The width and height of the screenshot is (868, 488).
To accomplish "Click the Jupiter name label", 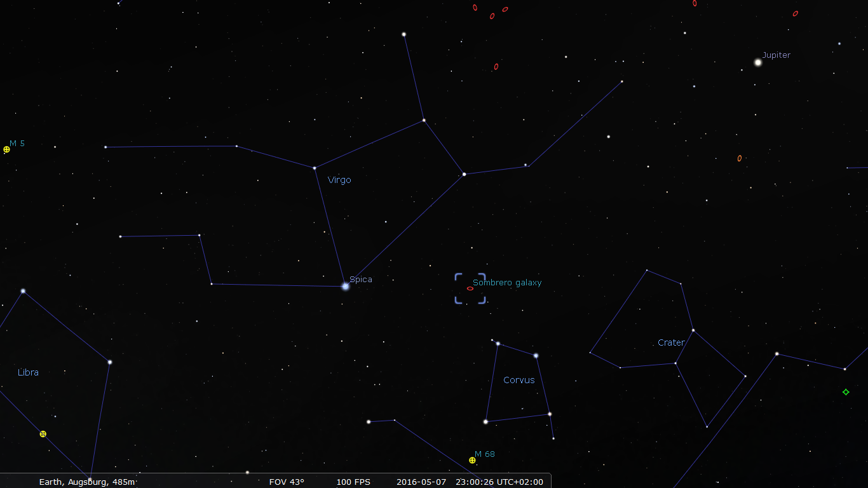I will point(776,55).
